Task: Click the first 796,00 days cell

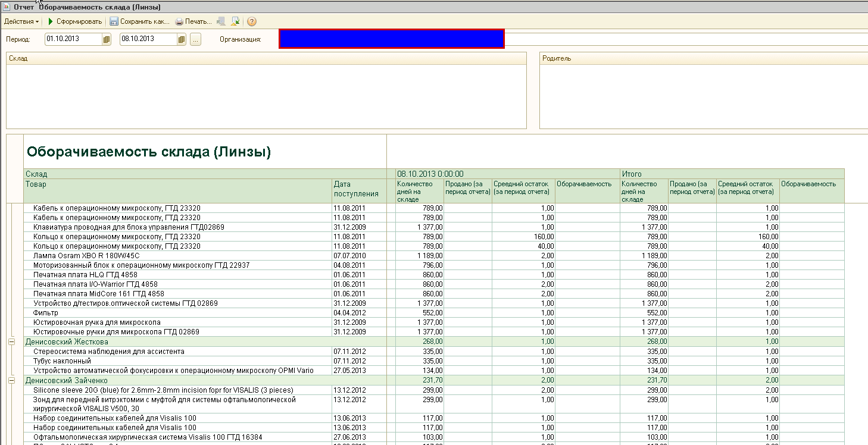Action: (420, 265)
